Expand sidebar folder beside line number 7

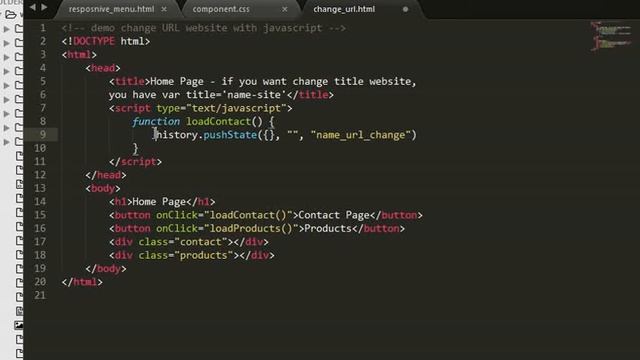[x=7, y=113]
